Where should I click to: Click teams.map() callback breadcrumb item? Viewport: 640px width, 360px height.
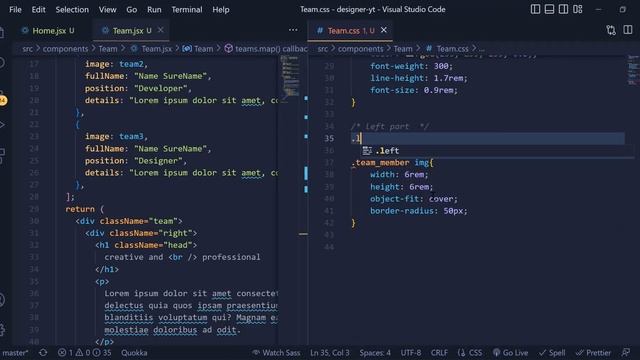(x=271, y=49)
